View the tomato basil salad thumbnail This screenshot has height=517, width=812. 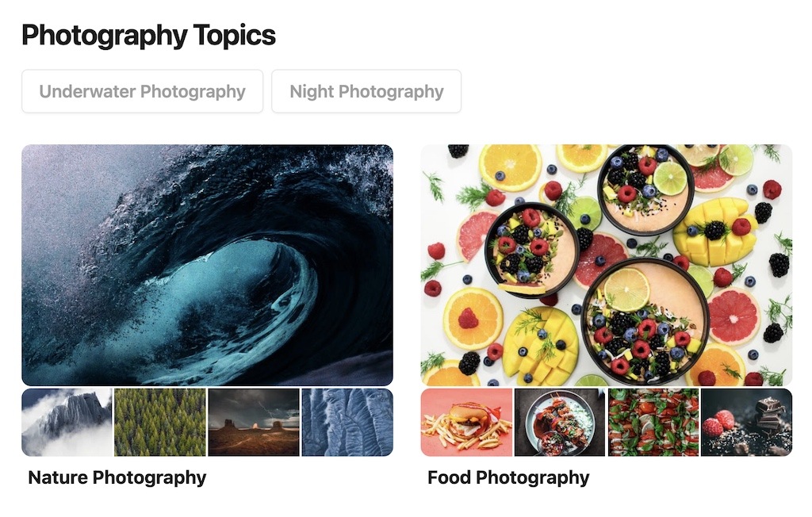point(653,422)
